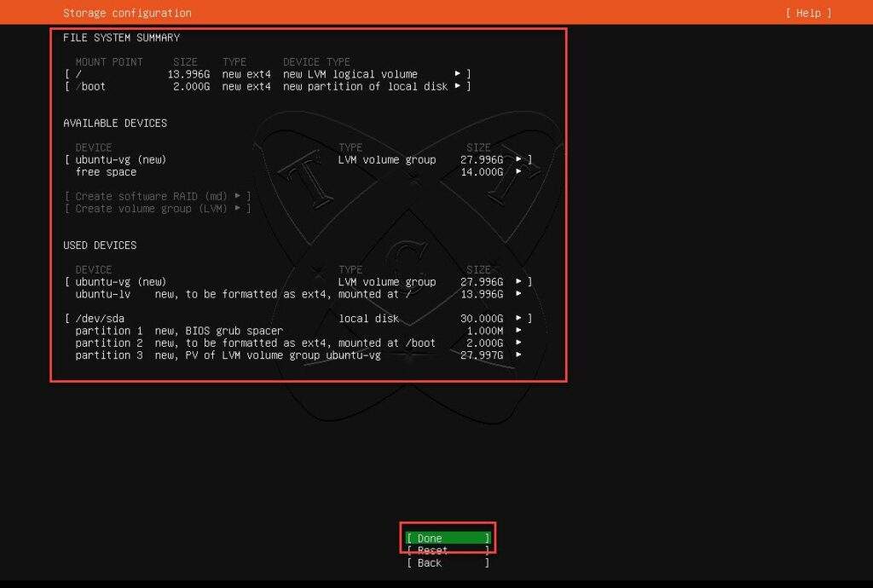Select the / mount point entry

(x=268, y=74)
